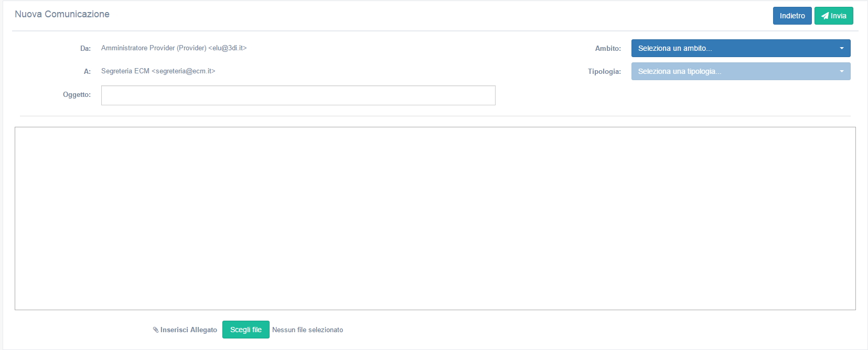Click the 'Inserisci Allegato' label
Image resolution: width=868 pixels, height=350 pixels.
(x=188, y=330)
